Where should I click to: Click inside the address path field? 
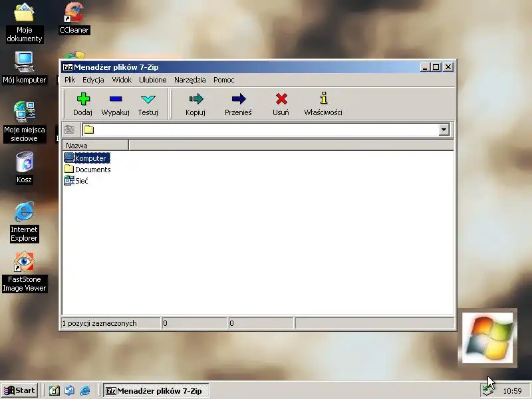[261, 129]
